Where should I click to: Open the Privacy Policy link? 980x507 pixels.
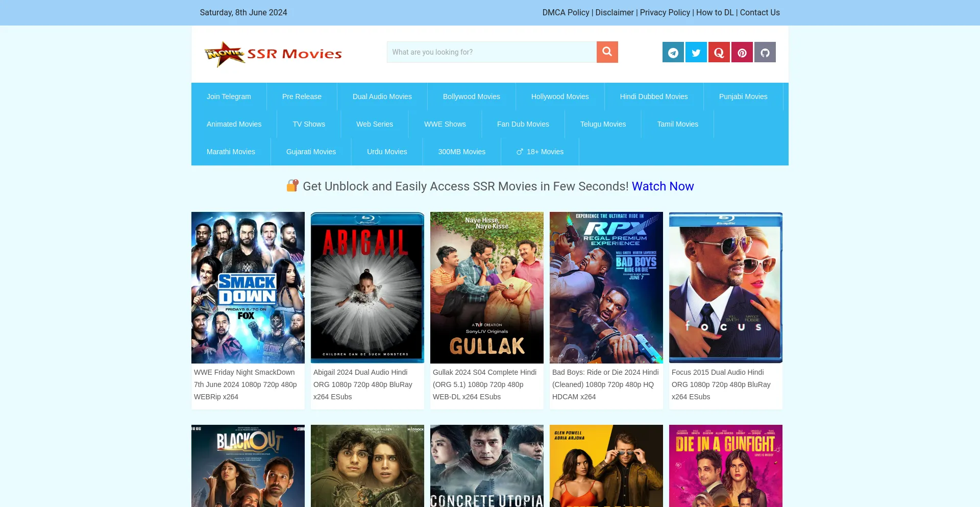(665, 12)
